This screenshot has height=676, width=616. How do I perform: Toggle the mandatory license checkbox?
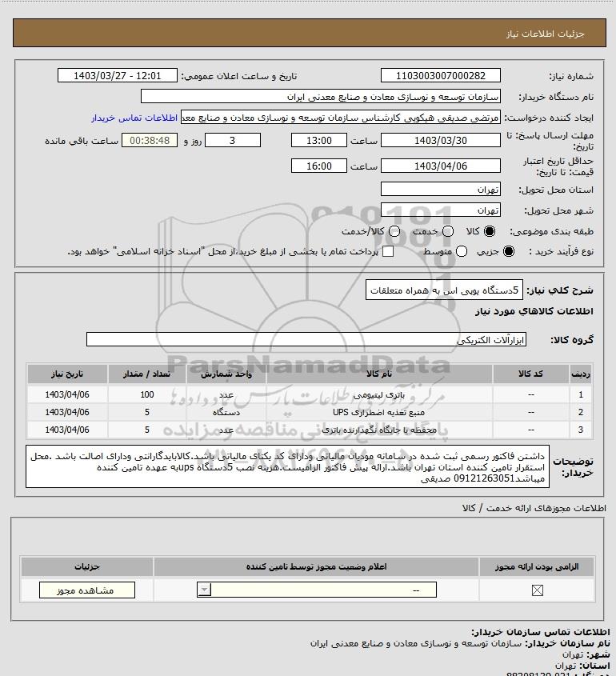537,590
